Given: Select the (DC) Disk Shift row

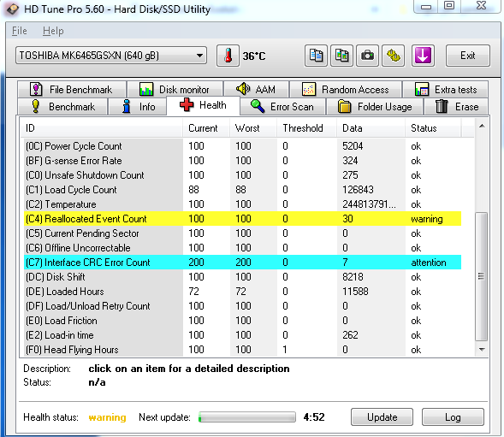Looking at the screenshot, I should tap(243, 277).
